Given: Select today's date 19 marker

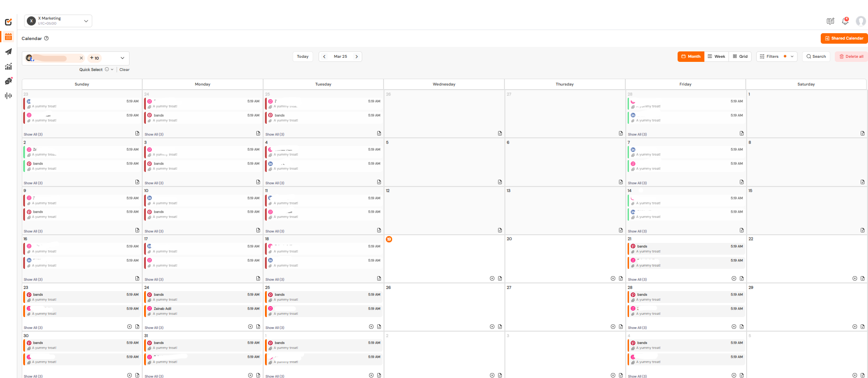Looking at the screenshot, I should [x=389, y=239].
